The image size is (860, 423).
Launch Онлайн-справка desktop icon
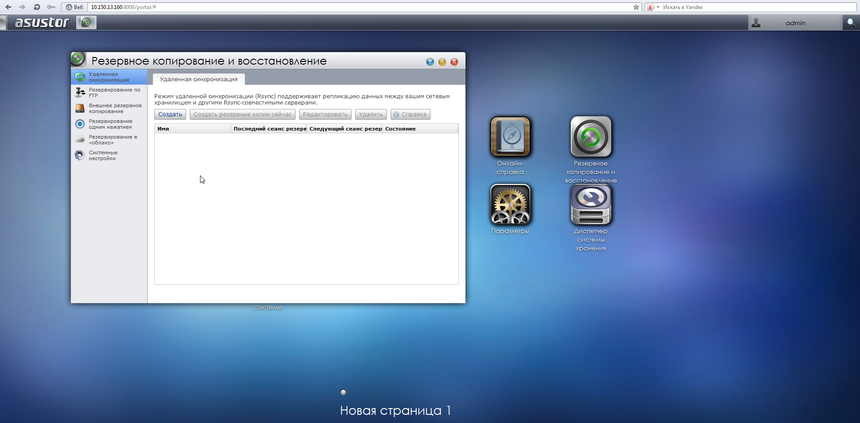510,137
